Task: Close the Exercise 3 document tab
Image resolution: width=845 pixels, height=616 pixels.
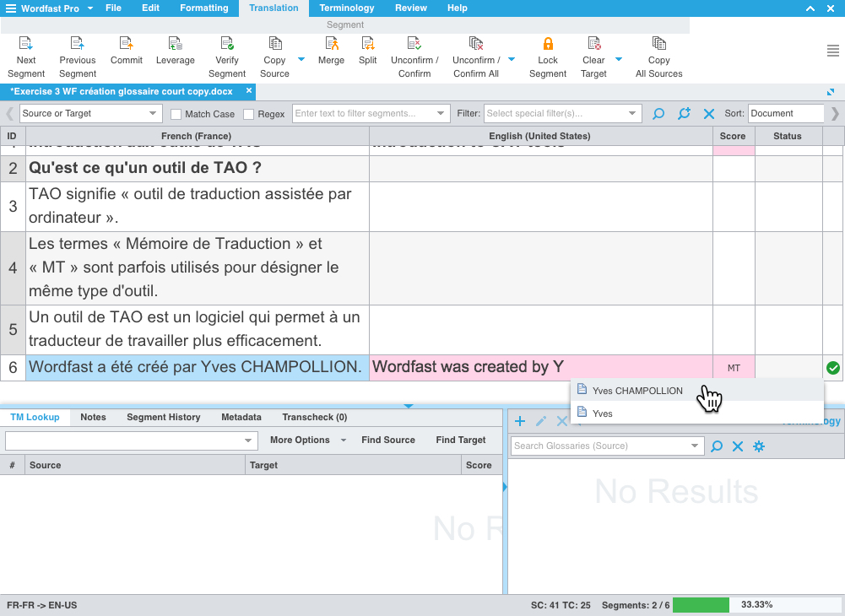Action: pos(249,91)
